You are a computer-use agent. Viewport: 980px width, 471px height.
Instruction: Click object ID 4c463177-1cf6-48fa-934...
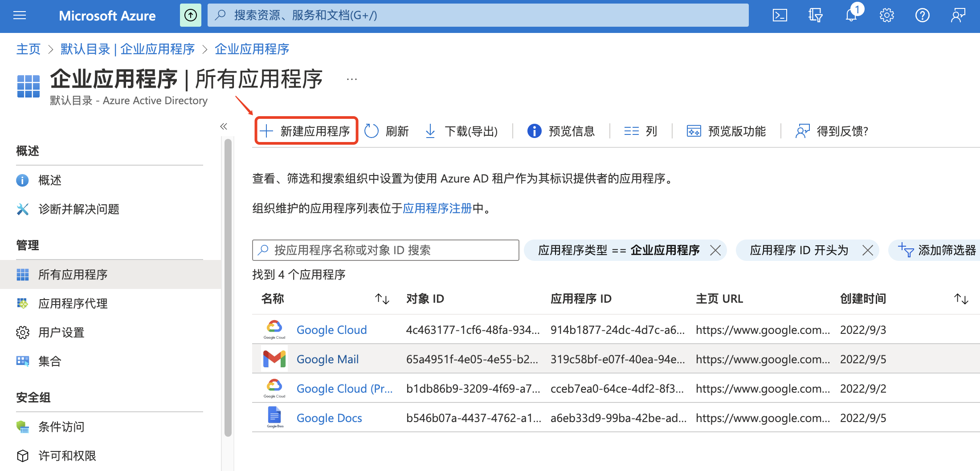[473, 330]
